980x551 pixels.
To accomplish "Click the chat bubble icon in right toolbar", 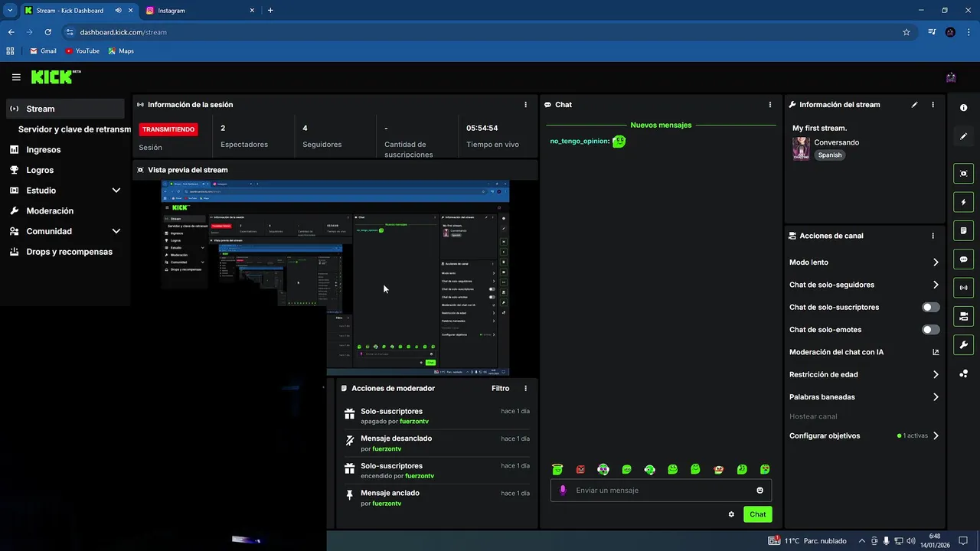I will coord(963,259).
